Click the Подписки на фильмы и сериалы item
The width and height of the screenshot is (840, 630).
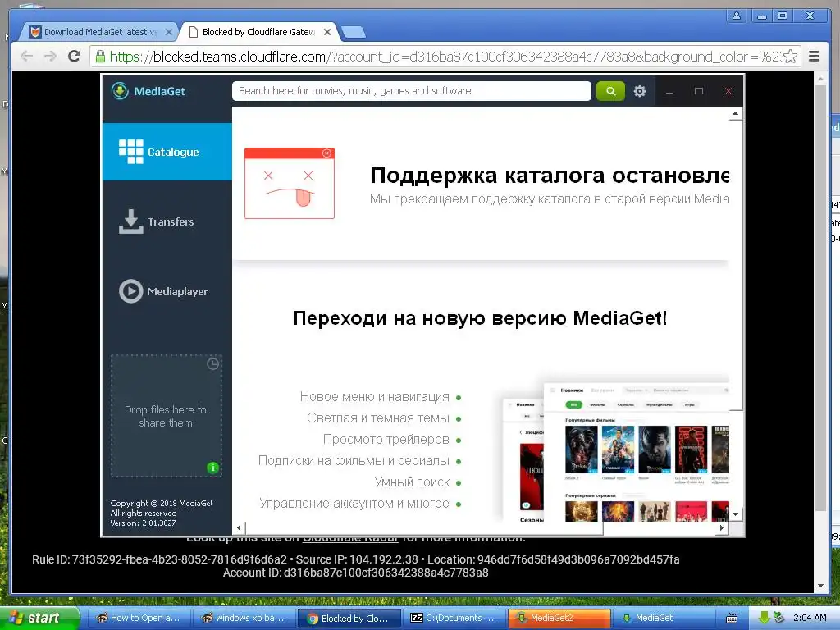point(354,461)
